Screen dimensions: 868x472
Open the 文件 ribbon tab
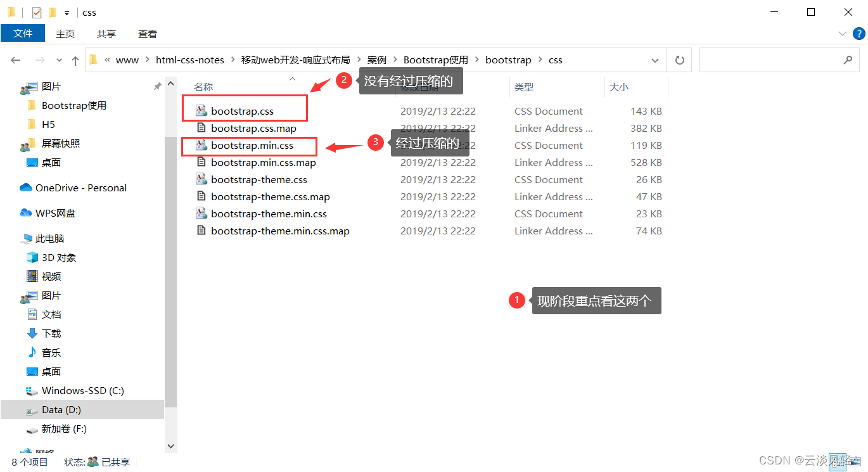click(23, 34)
